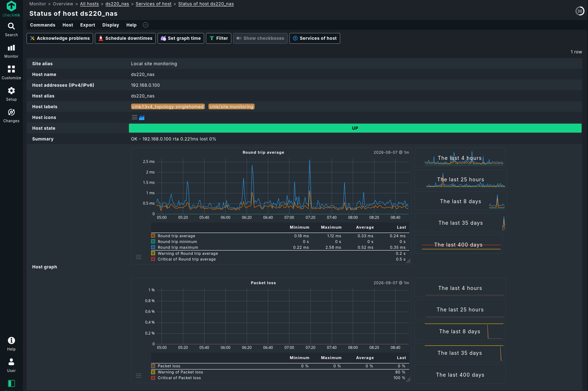
Task: Click the 30-second refresh countdown icon
Action: pyautogui.click(x=580, y=11)
